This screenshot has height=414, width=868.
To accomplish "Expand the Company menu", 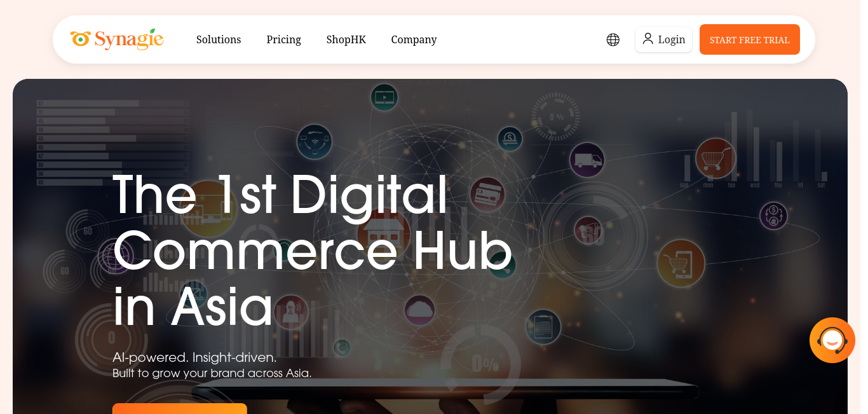I will pos(414,39).
